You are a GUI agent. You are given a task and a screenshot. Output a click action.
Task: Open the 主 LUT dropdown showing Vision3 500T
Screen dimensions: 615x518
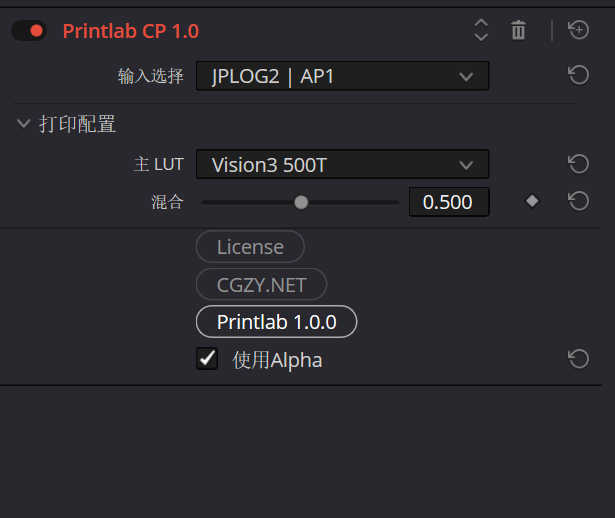coord(342,164)
